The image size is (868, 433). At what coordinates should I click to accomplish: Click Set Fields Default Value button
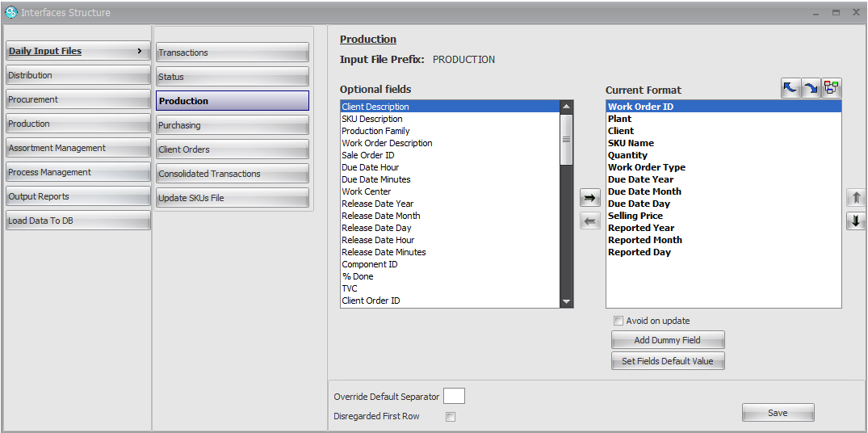tap(668, 361)
